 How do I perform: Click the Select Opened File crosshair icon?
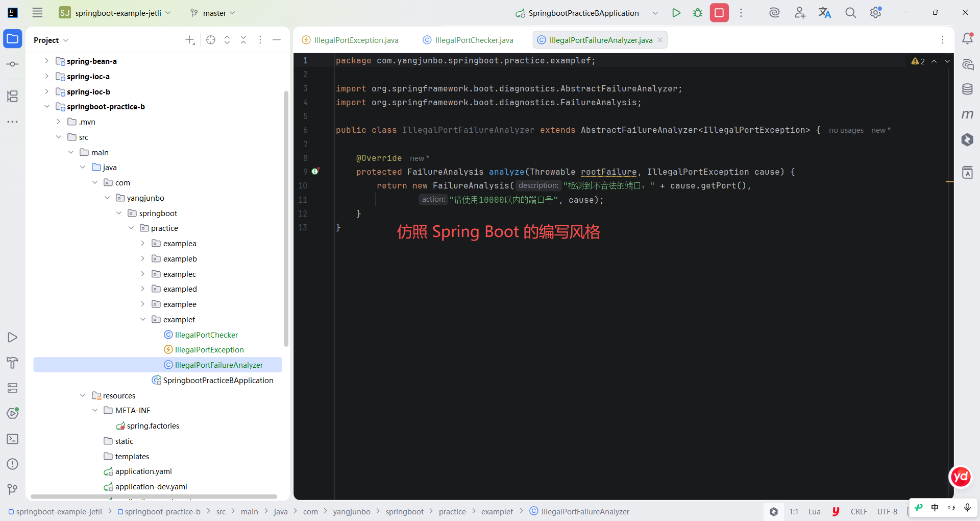211,40
